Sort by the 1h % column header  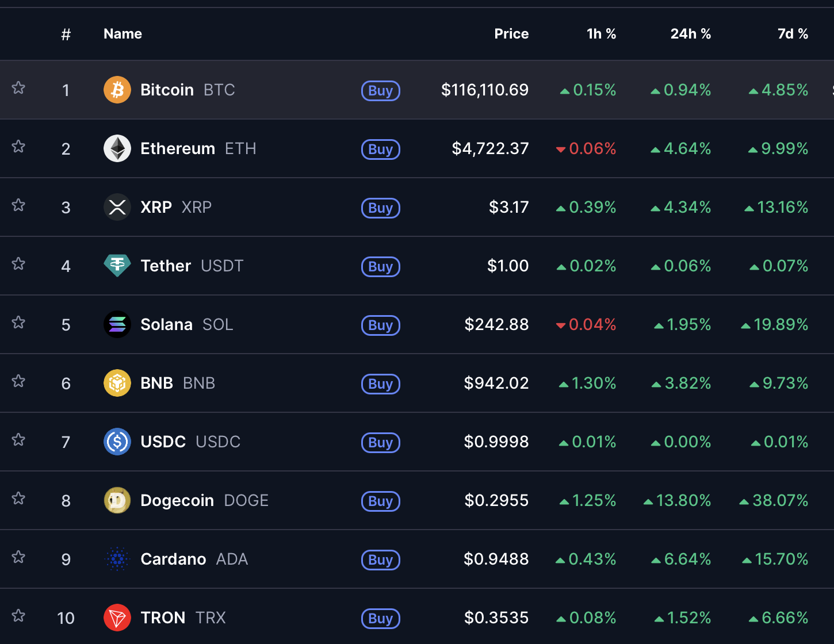pyautogui.click(x=601, y=34)
